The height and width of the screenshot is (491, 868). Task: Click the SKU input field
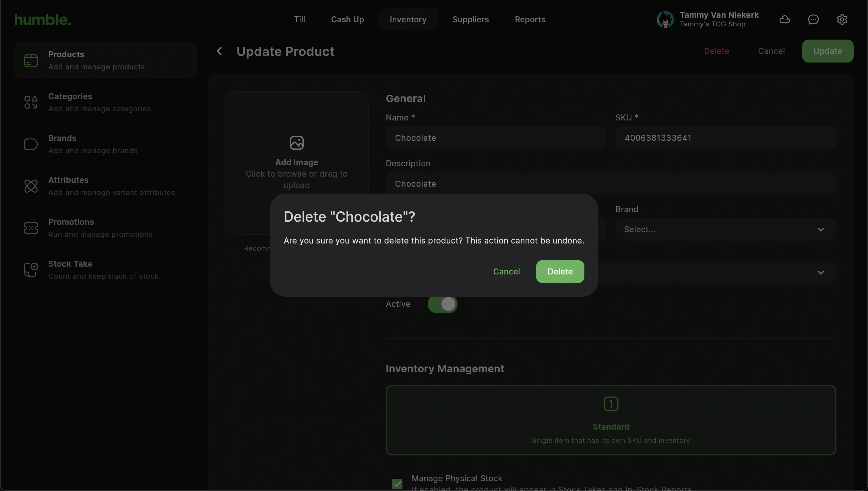click(x=725, y=138)
